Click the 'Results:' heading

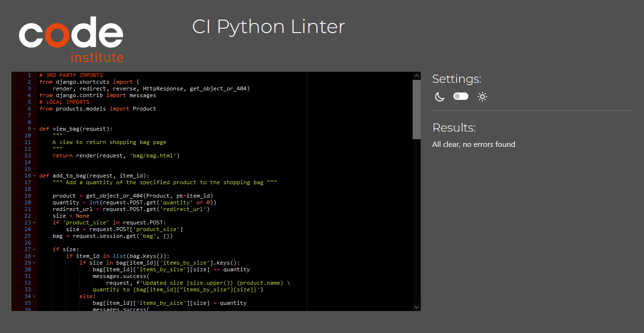coord(454,128)
